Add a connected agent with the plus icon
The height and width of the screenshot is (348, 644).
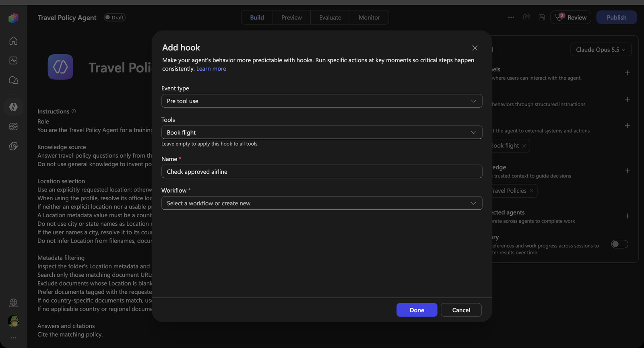(x=627, y=216)
